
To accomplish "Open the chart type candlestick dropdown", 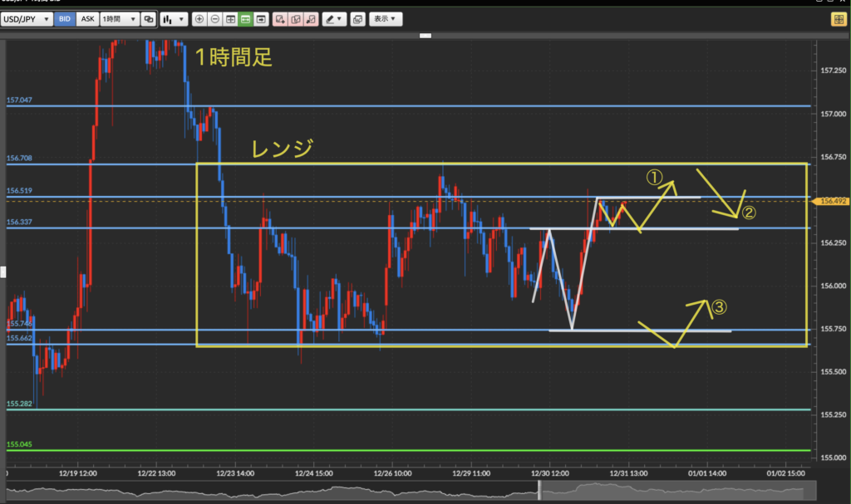I will pyautogui.click(x=174, y=18).
